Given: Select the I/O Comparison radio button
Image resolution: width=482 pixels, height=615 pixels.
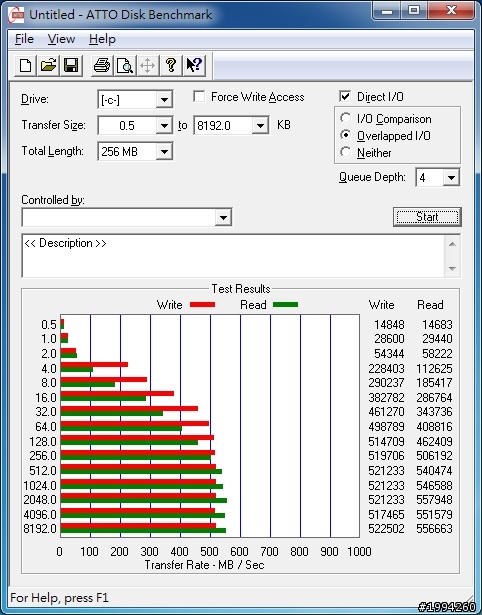Looking at the screenshot, I should [346, 118].
